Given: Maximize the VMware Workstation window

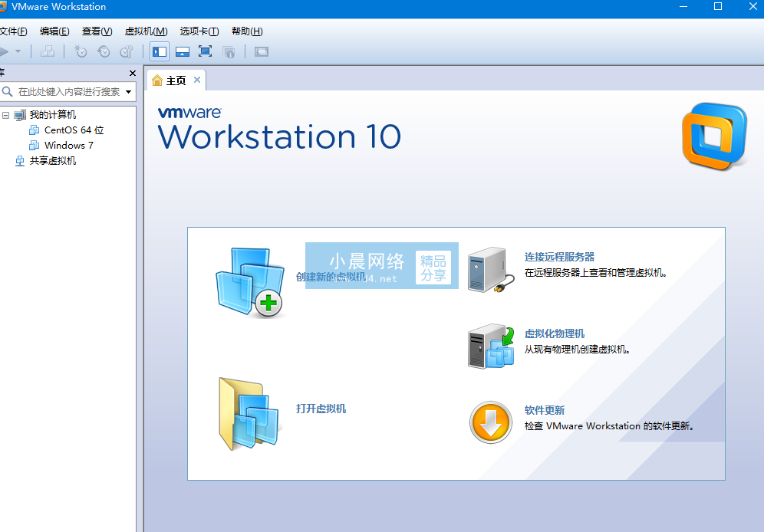Looking at the screenshot, I should [x=718, y=6].
